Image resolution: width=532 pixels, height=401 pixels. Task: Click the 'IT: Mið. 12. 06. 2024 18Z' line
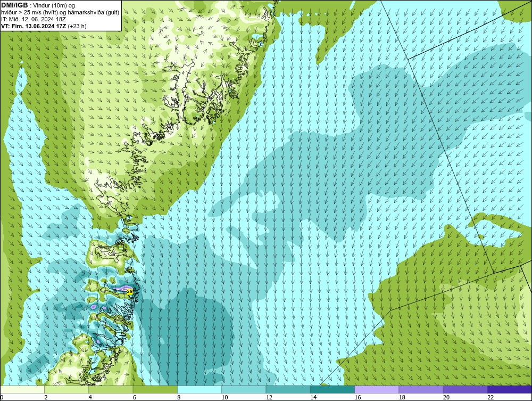33,19
